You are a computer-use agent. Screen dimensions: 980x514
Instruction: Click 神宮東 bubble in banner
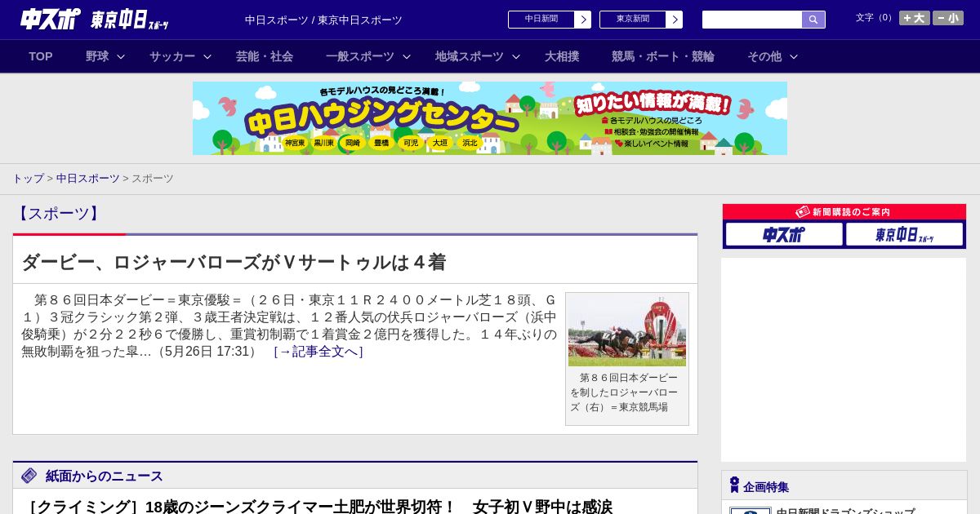click(295, 143)
